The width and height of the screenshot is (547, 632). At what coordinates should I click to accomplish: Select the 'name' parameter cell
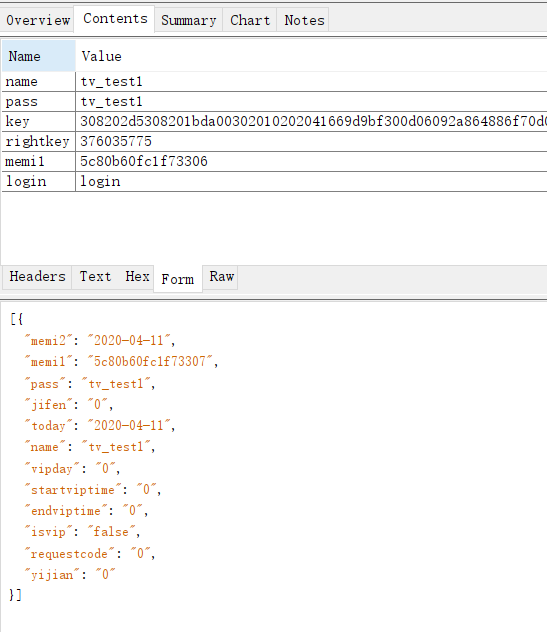coord(39,82)
